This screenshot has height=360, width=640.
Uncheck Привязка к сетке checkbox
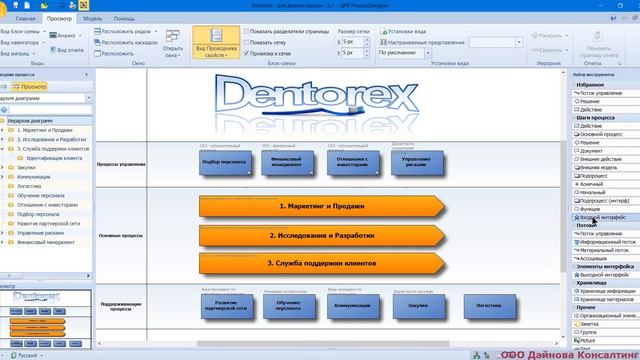coord(247,53)
